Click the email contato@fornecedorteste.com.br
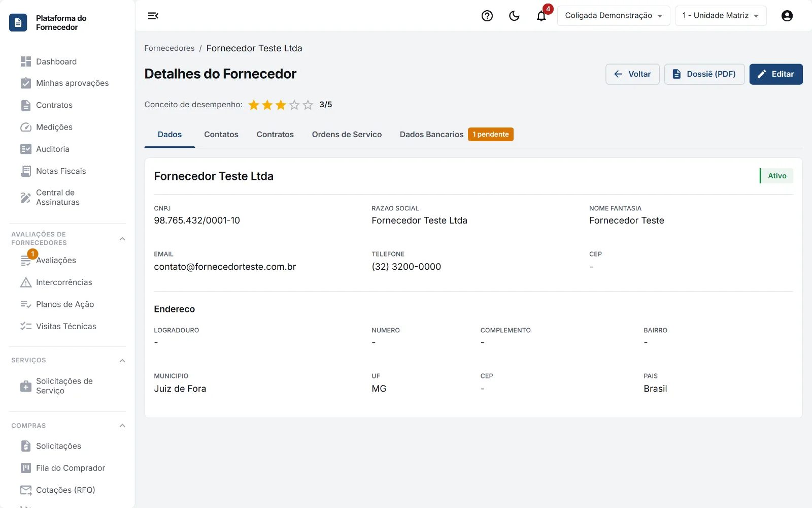The image size is (812, 508). pyautogui.click(x=225, y=267)
